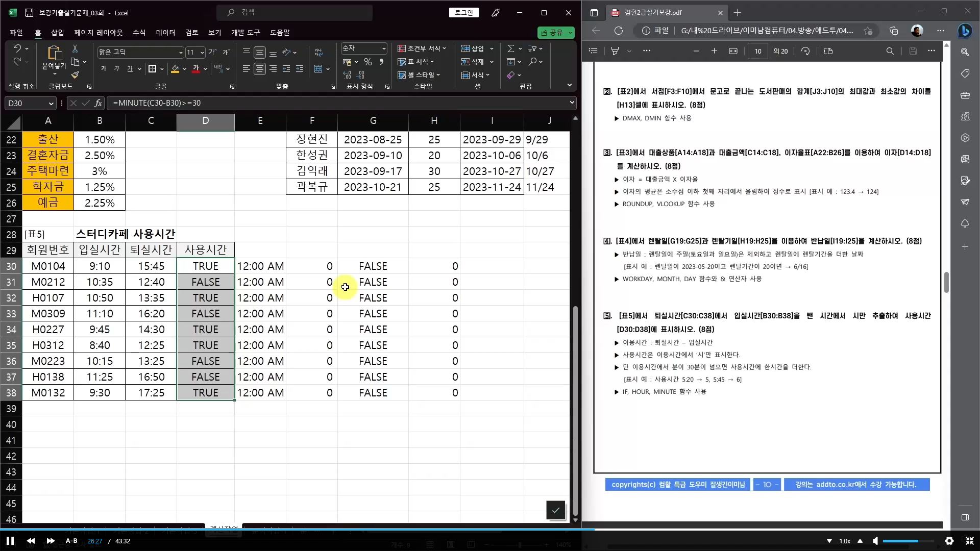Toggle center horizontal alignment
The image size is (980, 551).
[x=260, y=69]
